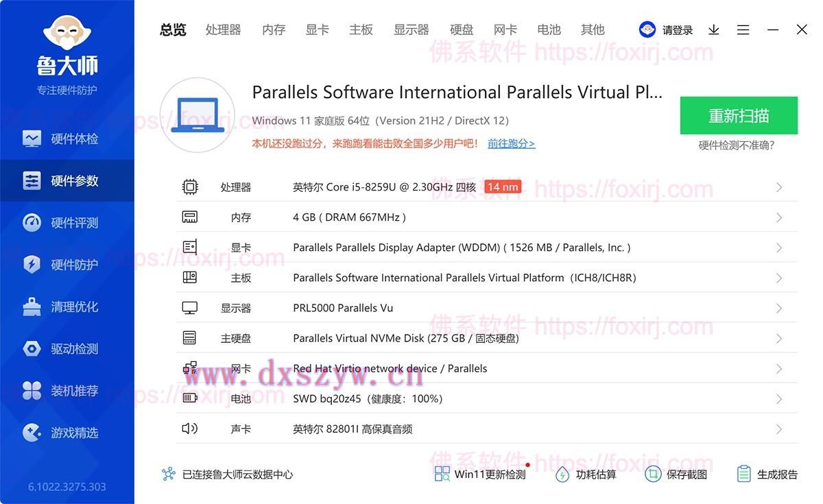Viewport: 823px width, 504px height.
Task: Open 硬件体检 hardware checkup section
Action: [67, 139]
